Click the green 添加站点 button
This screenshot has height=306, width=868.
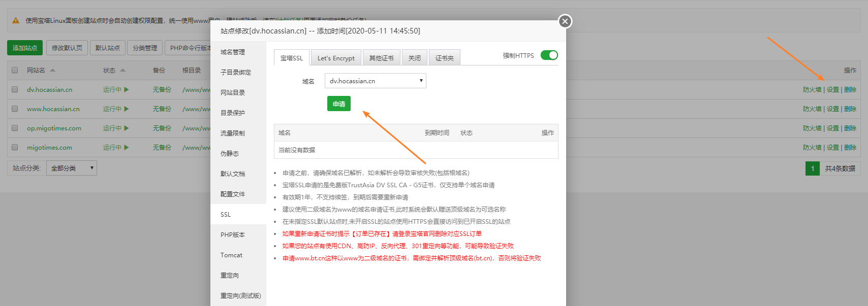coord(25,48)
